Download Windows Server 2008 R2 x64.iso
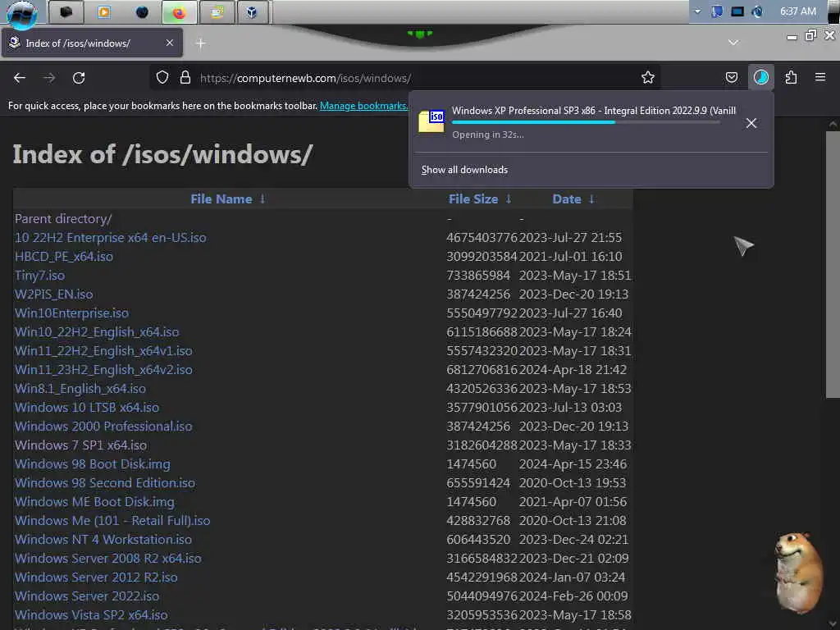 coord(108,558)
